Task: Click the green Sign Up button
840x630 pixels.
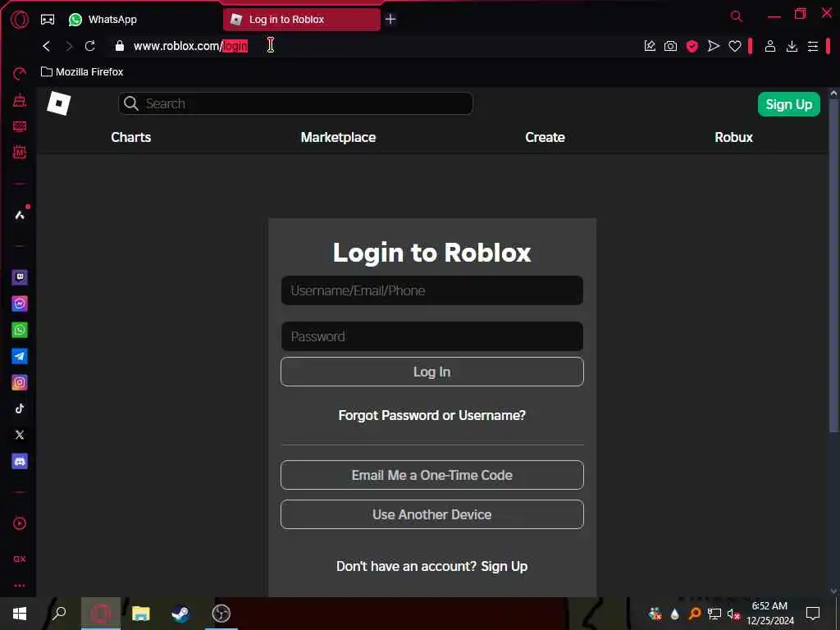Action: pyautogui.click(x=788, y=104)
